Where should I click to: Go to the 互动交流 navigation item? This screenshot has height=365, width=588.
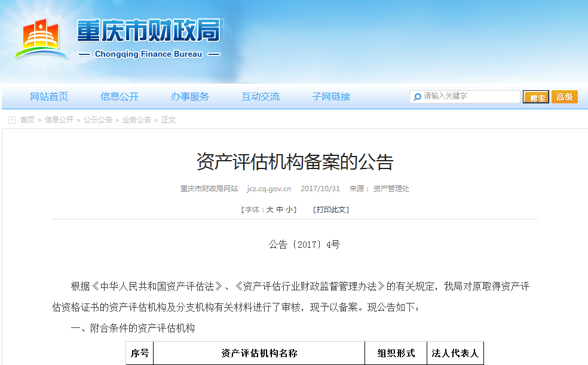tap(261, 97)
